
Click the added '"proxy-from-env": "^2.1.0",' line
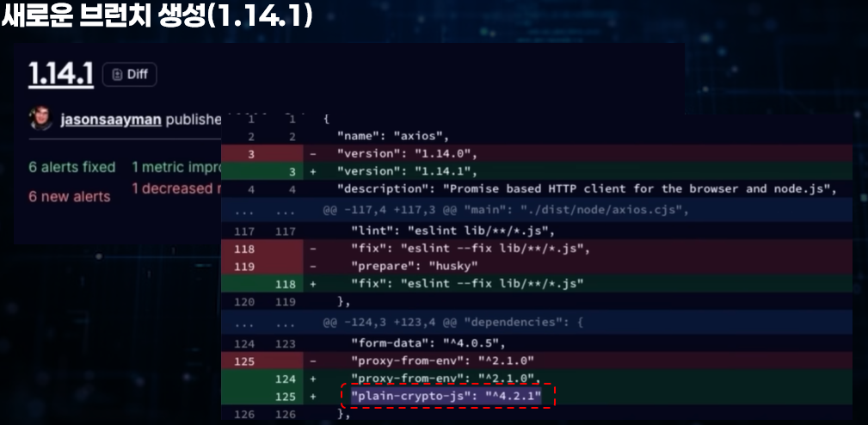(x=537, y=379)
